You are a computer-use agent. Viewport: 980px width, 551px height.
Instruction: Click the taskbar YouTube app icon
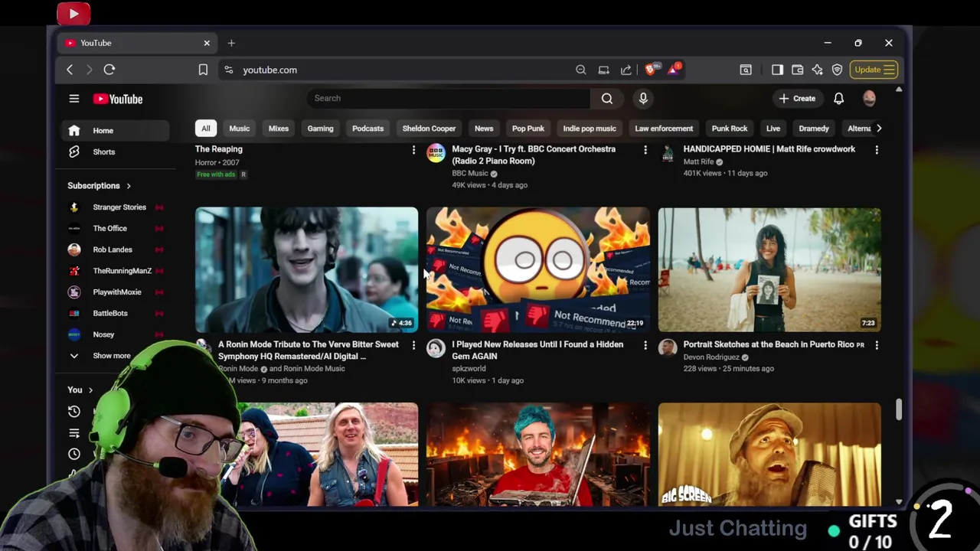pyautogui.click(x=73, y=13)
